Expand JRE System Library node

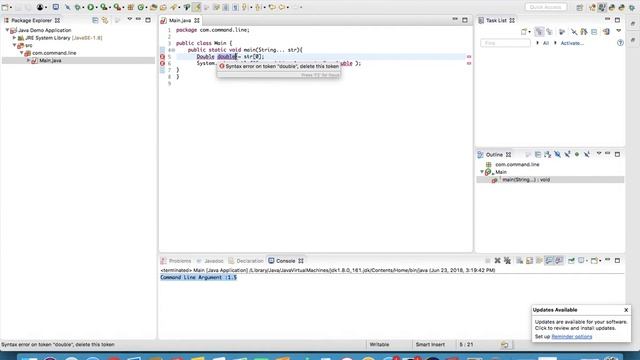pos(14,38)
